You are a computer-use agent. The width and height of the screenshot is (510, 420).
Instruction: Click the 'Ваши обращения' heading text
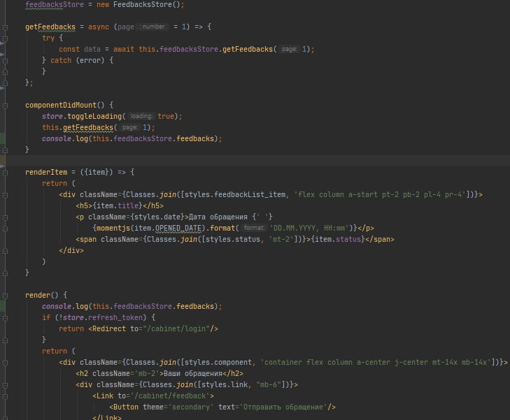(x=193, y=374)
